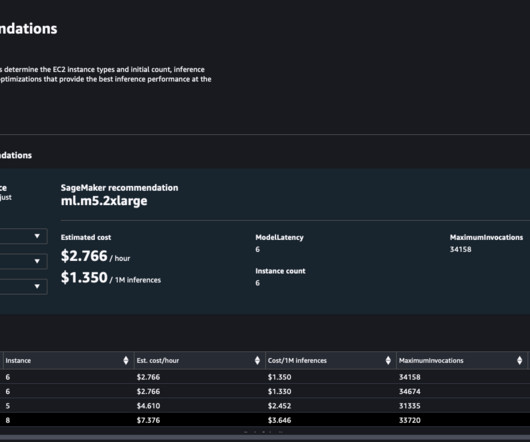Click the $1.350 cell in the table
The width and height of the screenshot is (530, 442).
coord(280,377)
